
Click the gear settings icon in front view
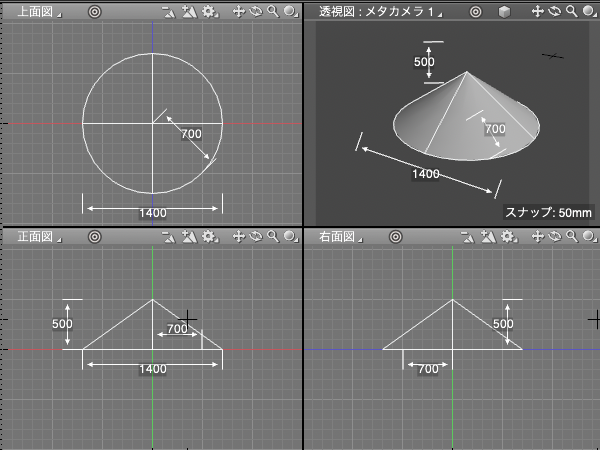(208, 237)
